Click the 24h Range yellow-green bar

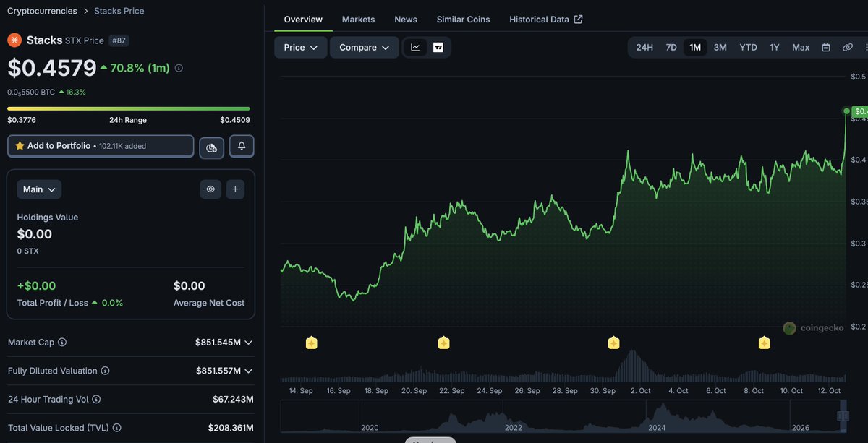pyautogui.click(x=129, y=108)
